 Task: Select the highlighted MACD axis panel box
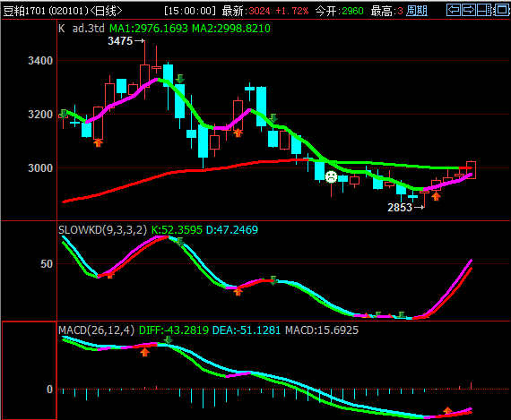pyautogui.click(x=30, y=371)
